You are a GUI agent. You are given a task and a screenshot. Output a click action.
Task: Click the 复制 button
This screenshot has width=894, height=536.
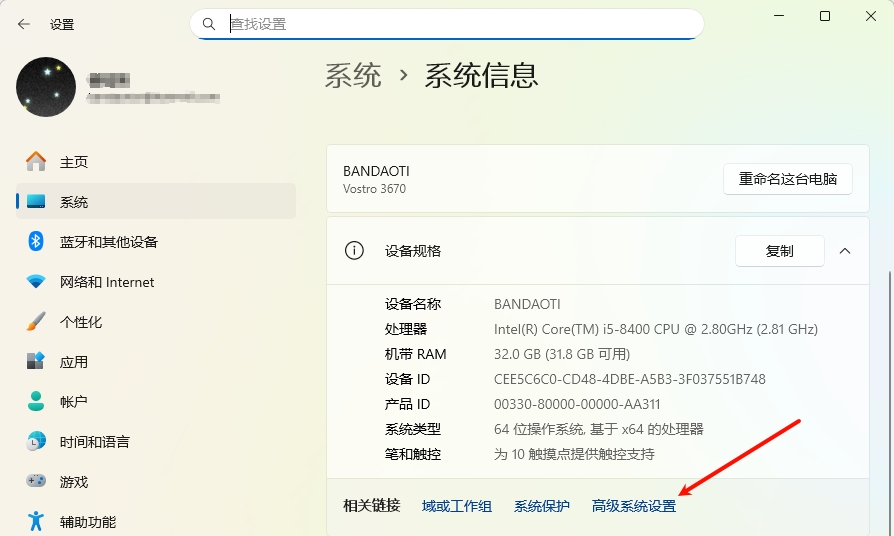tap(779, 251)
